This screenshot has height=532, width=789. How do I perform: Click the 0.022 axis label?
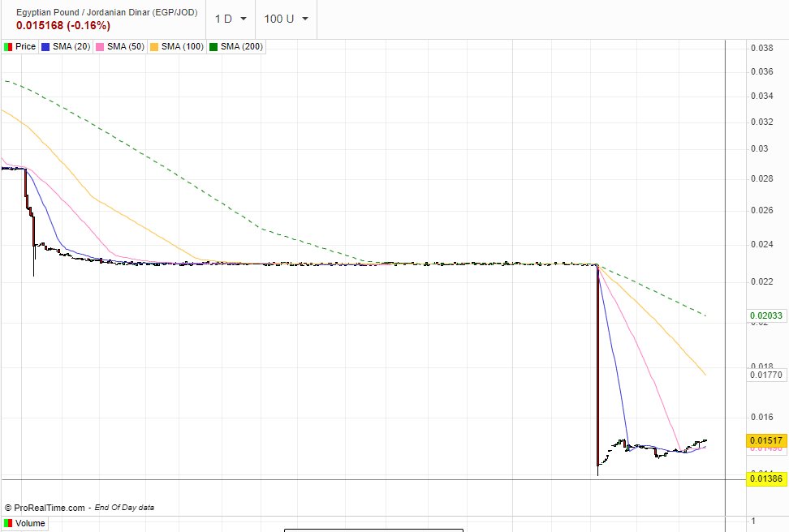tap(762, 281)
